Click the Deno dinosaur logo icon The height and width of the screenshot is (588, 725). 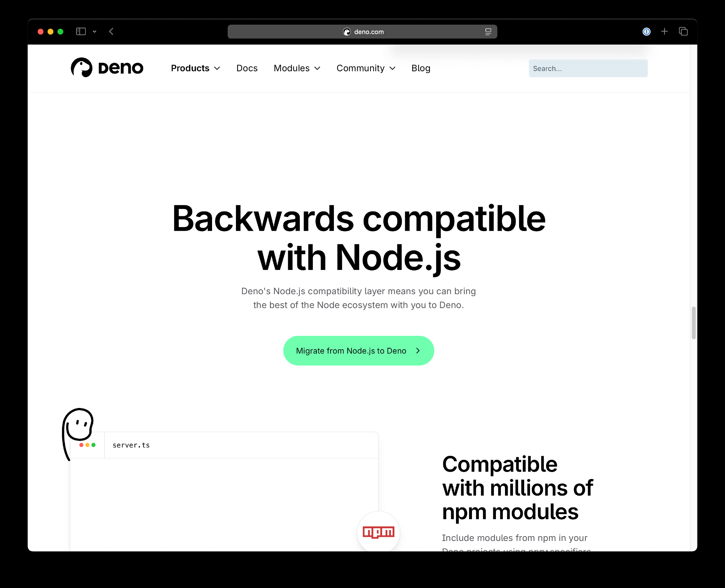click(82, 67)
